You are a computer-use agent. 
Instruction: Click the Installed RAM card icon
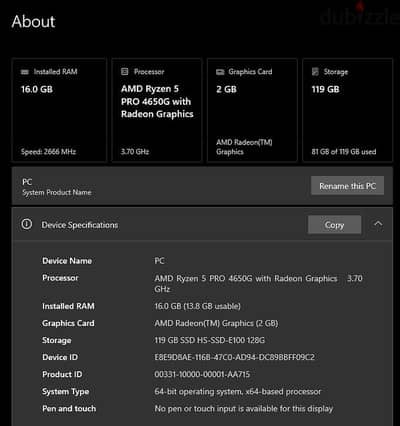tap(25, 72)
